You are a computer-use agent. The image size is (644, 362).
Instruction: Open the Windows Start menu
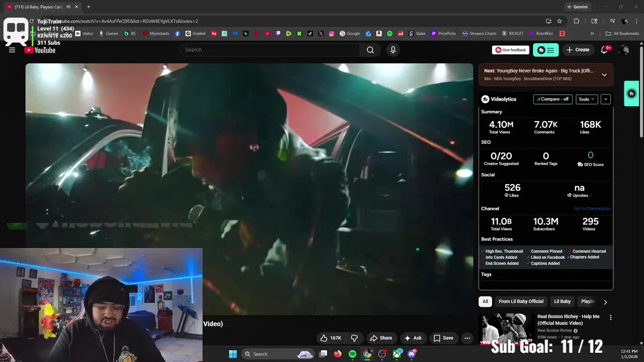(x=233, y=354)
